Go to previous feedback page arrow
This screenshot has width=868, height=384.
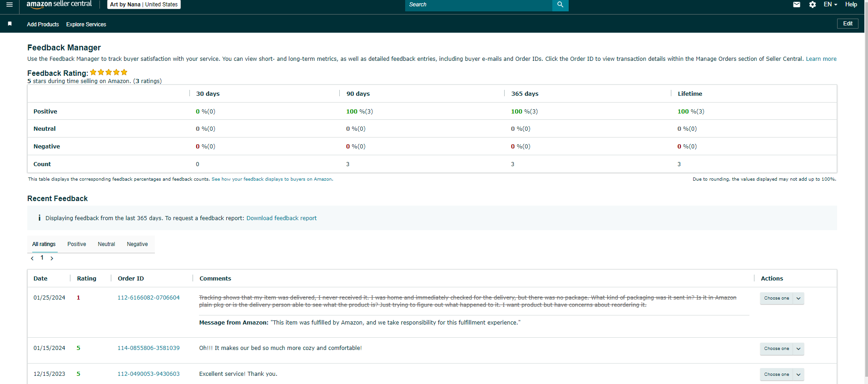[x=32, y=258]
